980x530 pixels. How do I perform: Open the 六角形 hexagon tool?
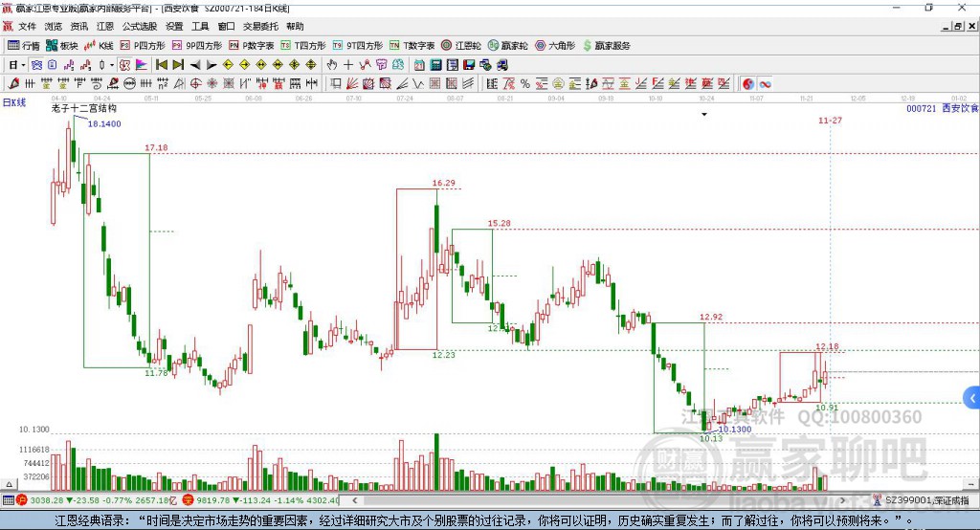[x=555, y=46]
